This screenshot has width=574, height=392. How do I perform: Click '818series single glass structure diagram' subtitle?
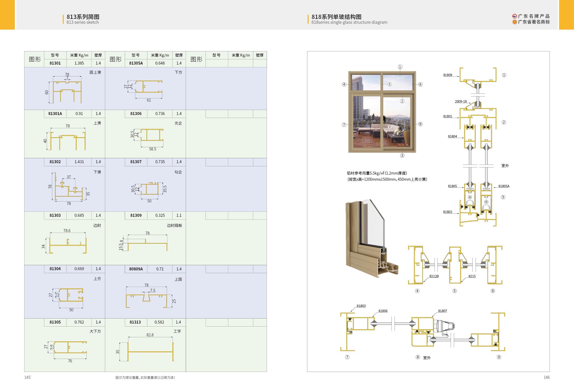click(x=349, y=22)
